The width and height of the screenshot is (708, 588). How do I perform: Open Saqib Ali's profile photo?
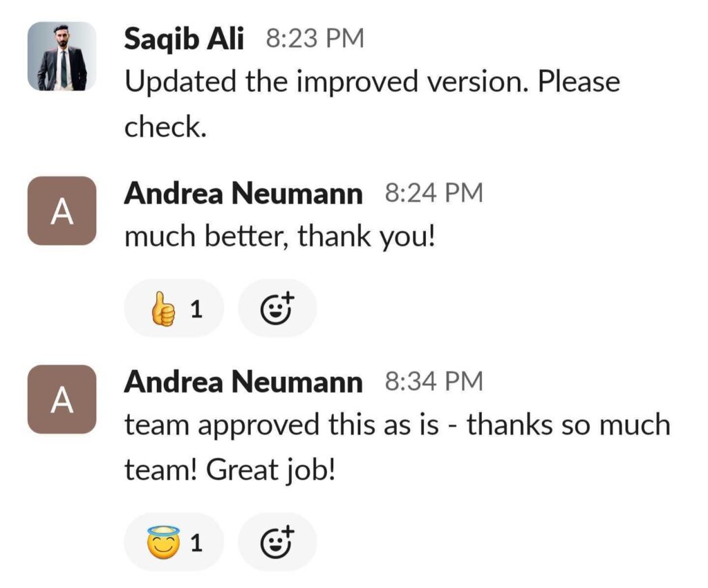point(62,56)
